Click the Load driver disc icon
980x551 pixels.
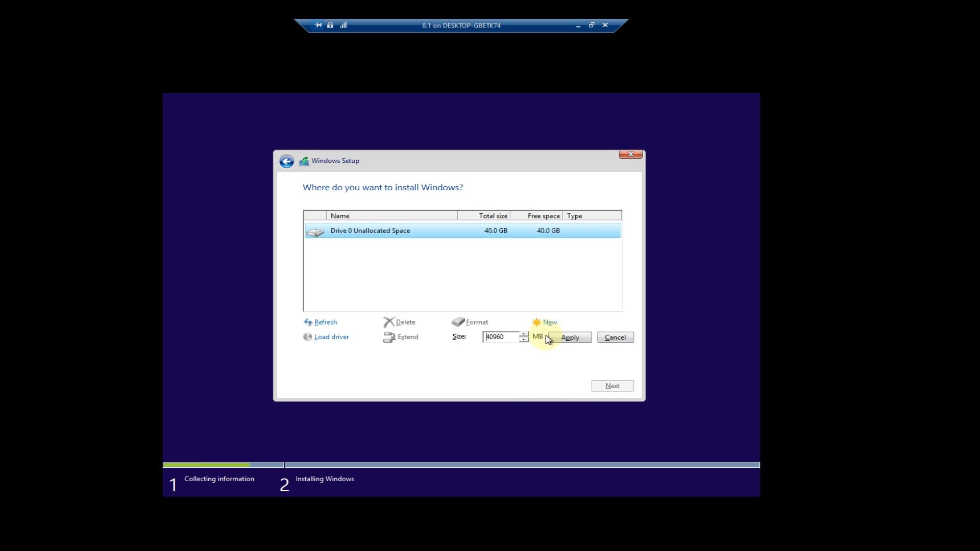[308, 337]
